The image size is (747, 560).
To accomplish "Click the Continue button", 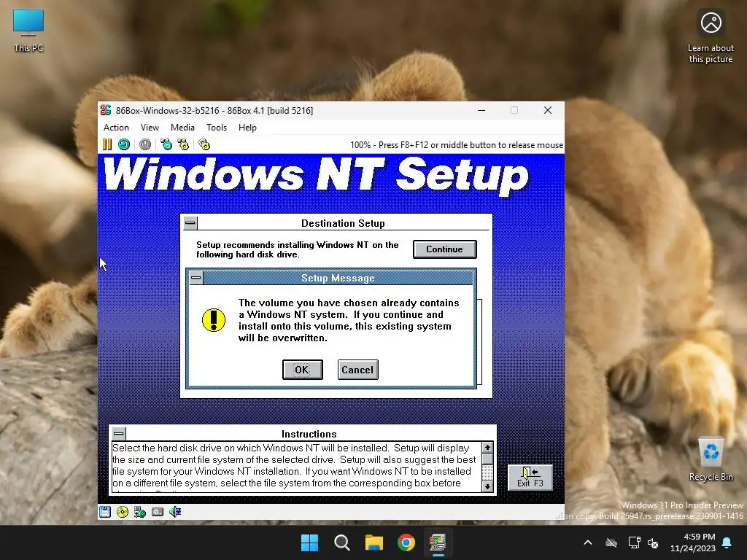I will point(444,249).
